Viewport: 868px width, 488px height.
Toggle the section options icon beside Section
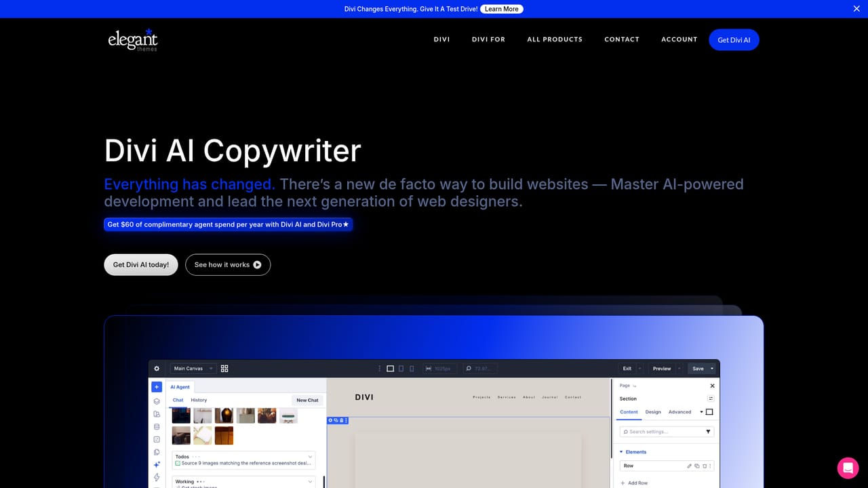[x=711, y=399]
